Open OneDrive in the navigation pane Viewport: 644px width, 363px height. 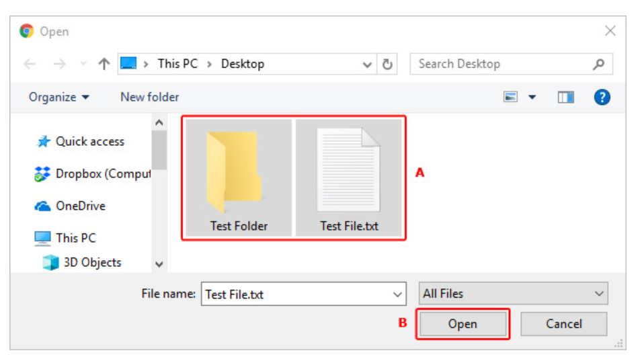click(80, 206)
